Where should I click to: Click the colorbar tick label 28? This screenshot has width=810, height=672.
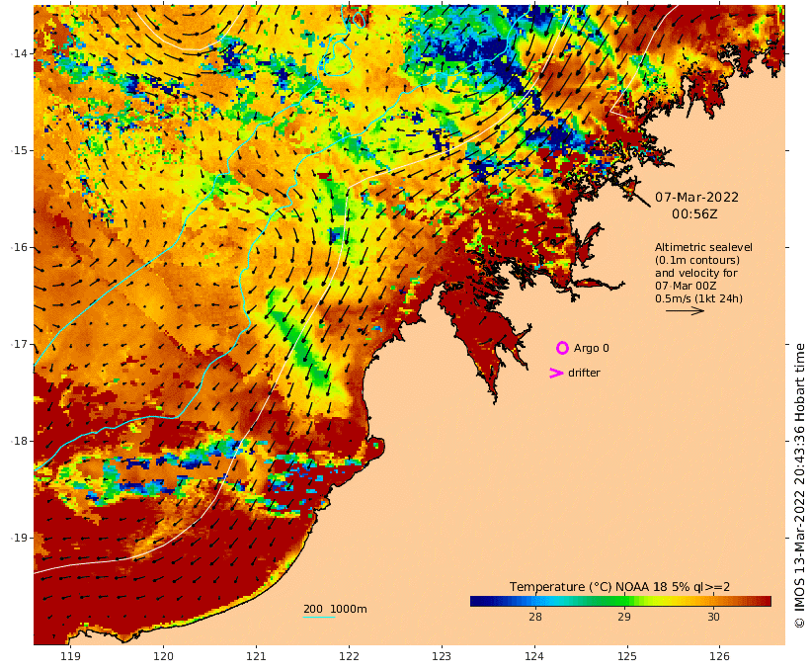(535, 617)
